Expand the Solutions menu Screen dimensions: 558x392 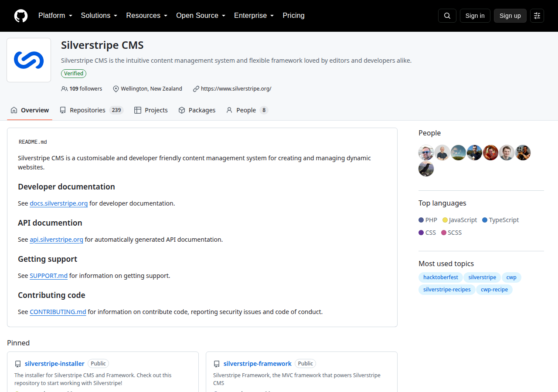click(99, 16)
